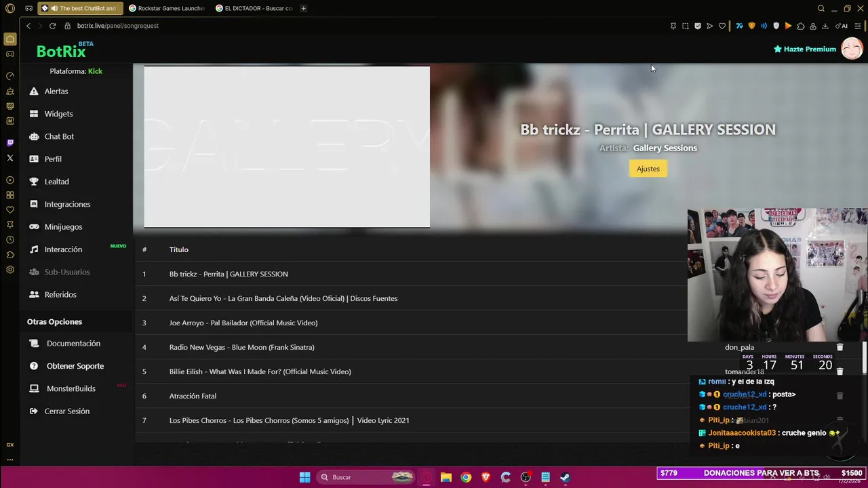Image resolution: width=868 pixels, height=488 pixels.
Task: Go back to previous page
Action: 28,26
